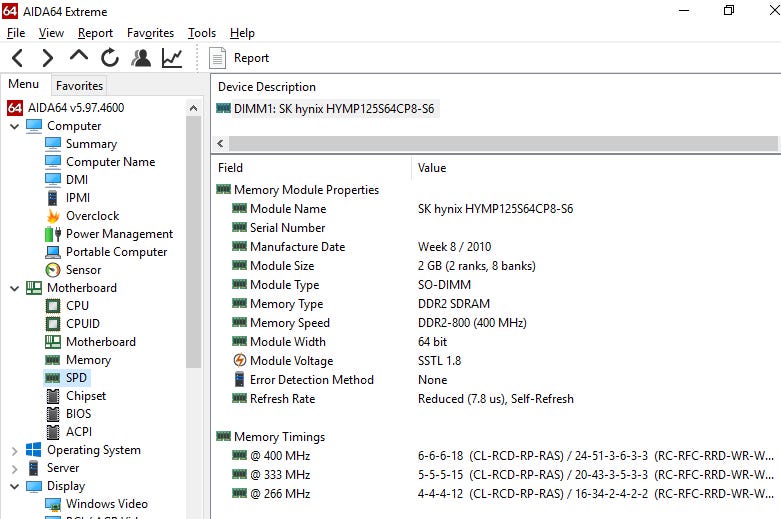The height and width of the screenshot is (519, 781).
Task: Select the DIMM1 SK hynix device entry
Action: coord(326,109)
